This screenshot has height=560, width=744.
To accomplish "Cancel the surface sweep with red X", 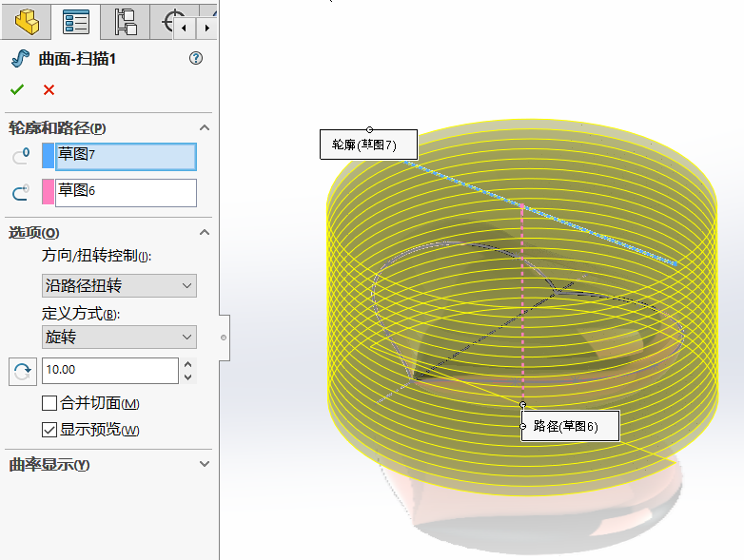I will click(49, 89).
